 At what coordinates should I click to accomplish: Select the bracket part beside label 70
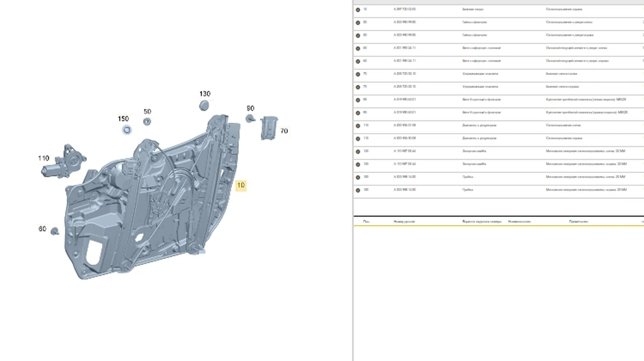(x=268, y=128)
